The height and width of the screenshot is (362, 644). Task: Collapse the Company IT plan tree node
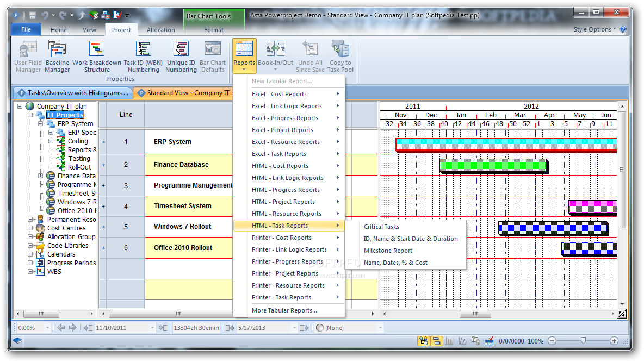[x=20, y=106]
